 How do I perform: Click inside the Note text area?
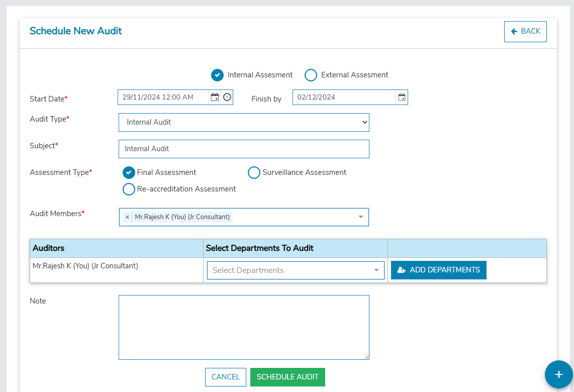(244, 327)
